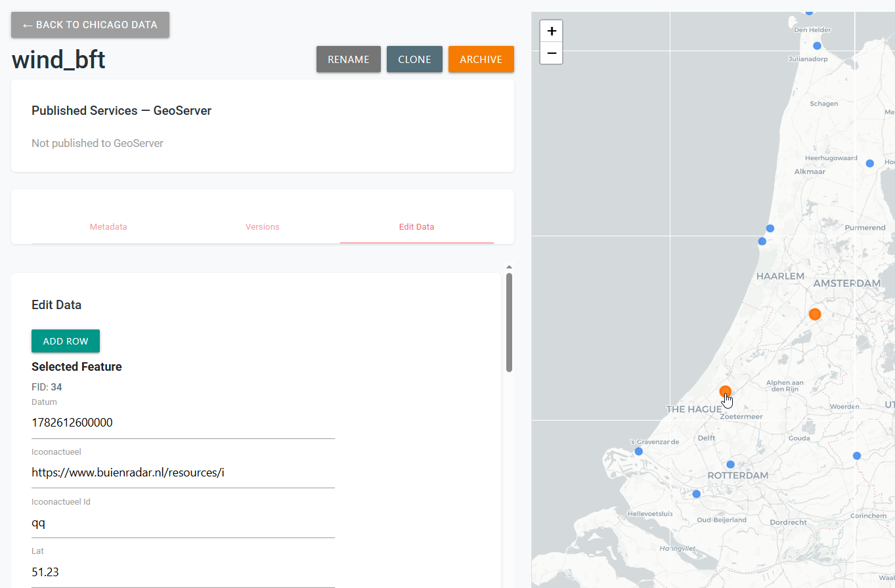Screen dimensions: 895x588
Task: Select the Edit Data tab
Action: click(416, 226)
